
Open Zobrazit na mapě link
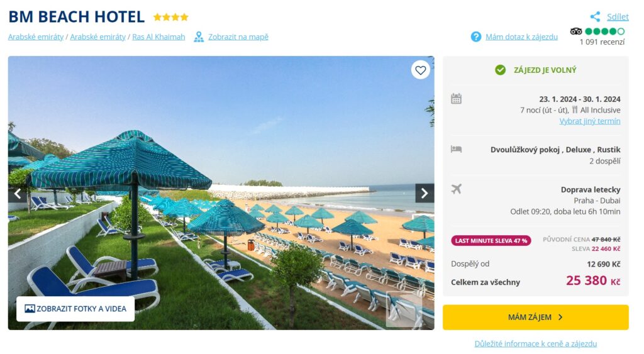pos(238,37)
